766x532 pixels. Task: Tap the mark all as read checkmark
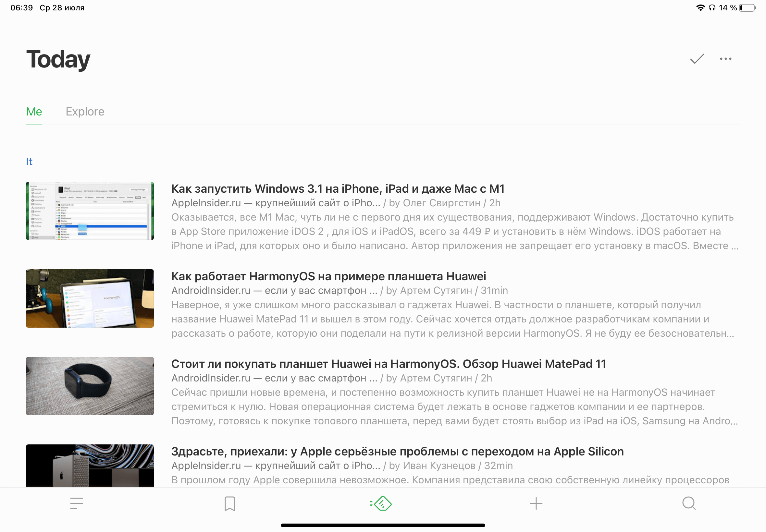point(697,59)
